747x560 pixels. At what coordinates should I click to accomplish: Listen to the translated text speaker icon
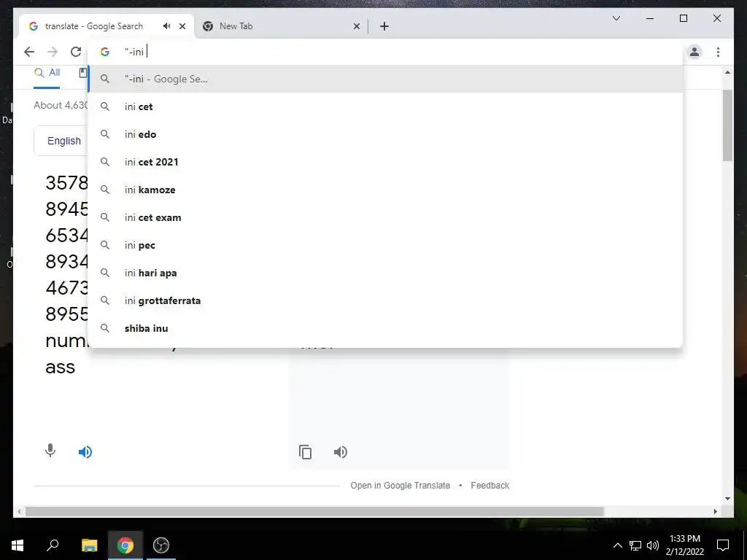pos(341,452)
